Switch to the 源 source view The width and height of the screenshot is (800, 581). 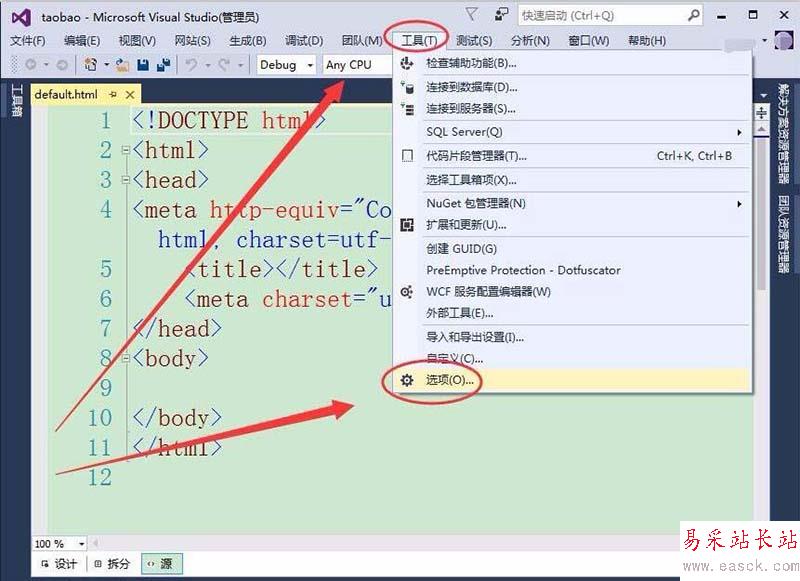point(160,564)
